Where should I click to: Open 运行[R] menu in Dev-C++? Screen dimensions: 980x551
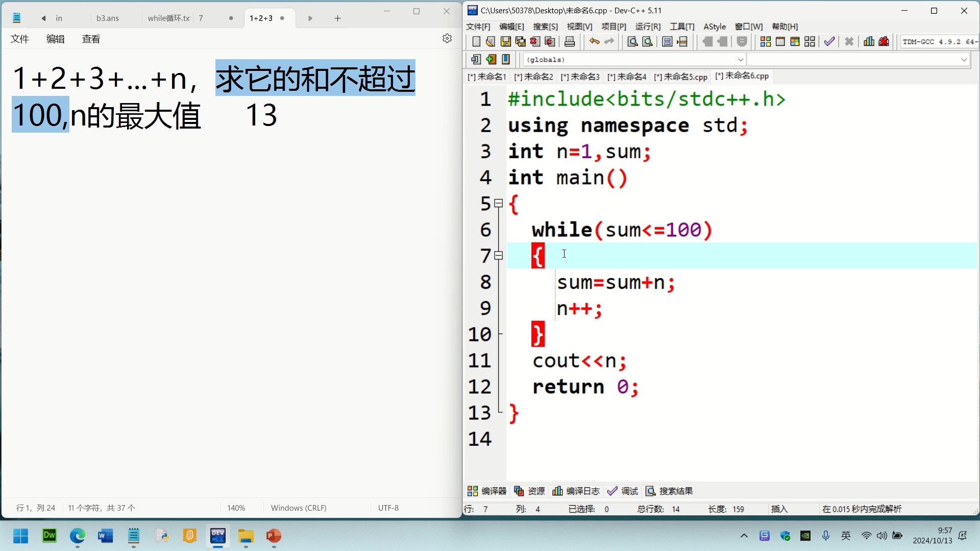[648, 27]
